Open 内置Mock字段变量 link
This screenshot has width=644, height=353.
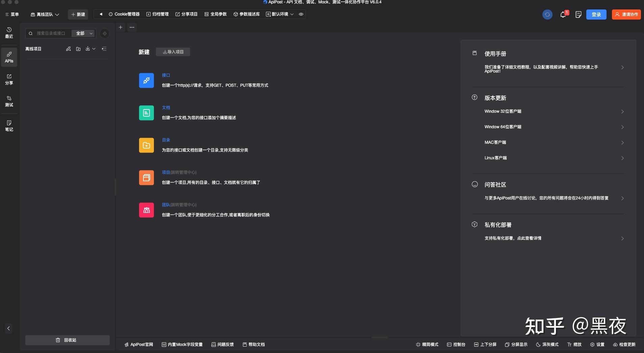point(182,345)
